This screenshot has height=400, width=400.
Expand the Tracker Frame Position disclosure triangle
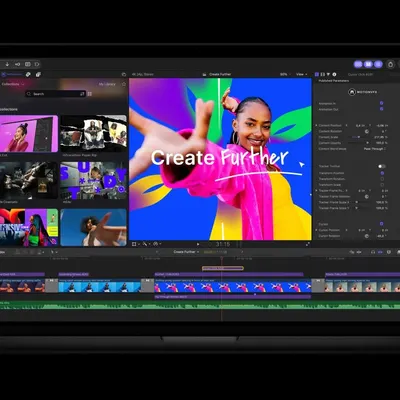[x=316, y=190]
